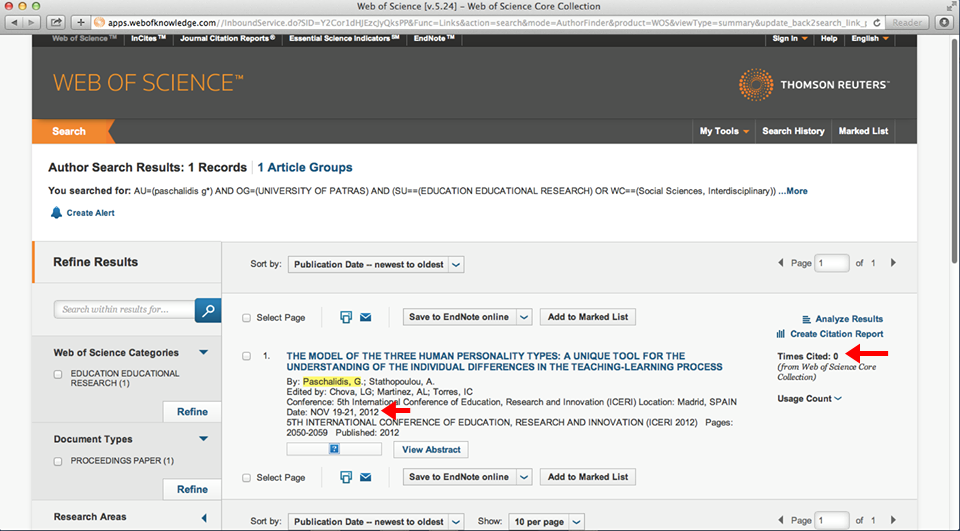Check the bottom Select Page checkbox
Screen dimensions: 960x531
pyautogui.click(x=246, y=478)
